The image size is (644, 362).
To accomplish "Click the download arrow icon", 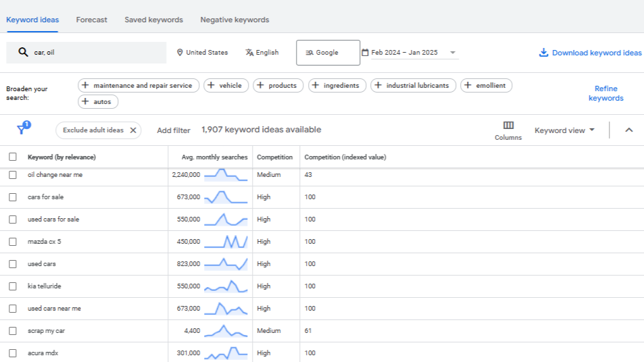I will tap(543, 53).
